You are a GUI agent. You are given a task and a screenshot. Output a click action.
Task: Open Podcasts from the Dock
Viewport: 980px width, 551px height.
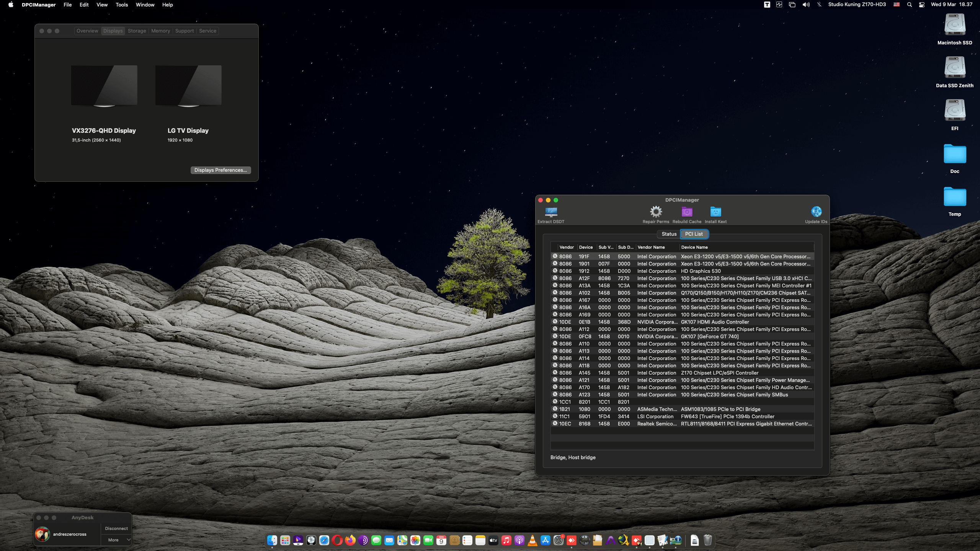click(519, 540)
